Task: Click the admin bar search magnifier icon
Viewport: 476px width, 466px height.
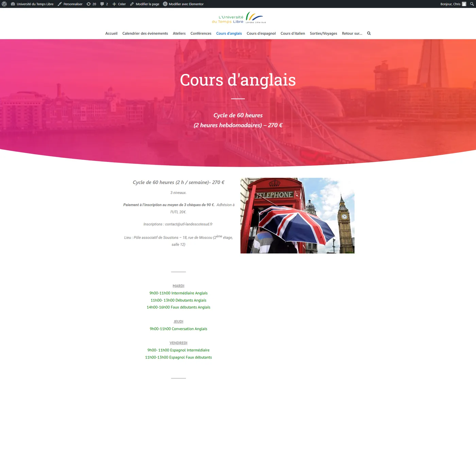Action: click(472, 4)
